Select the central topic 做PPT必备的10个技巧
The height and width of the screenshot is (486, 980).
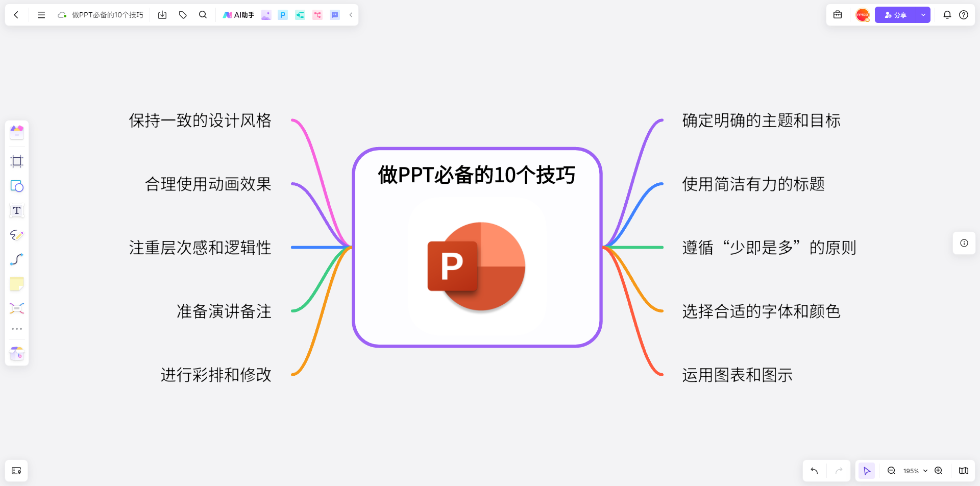[x=477, y=175]
